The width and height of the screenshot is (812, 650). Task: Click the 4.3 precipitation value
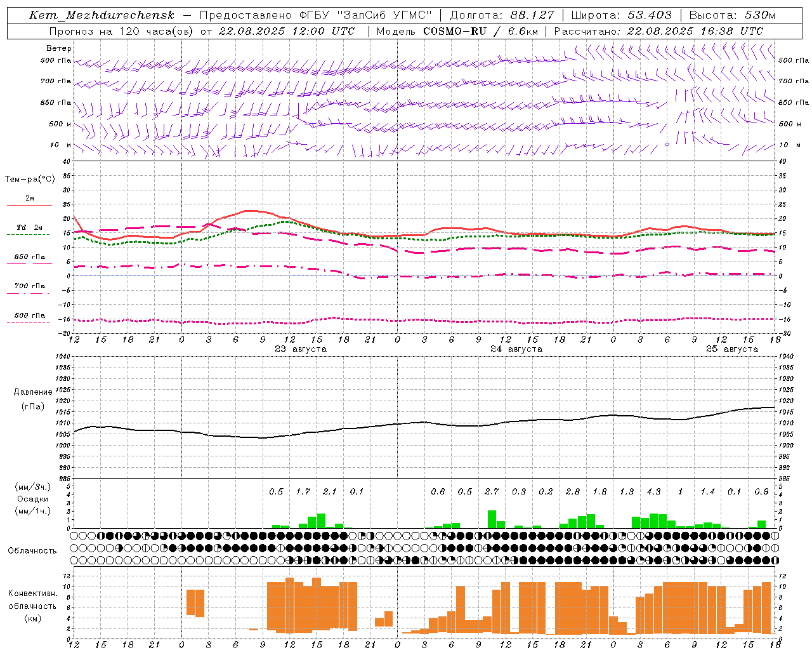(653, 491)
